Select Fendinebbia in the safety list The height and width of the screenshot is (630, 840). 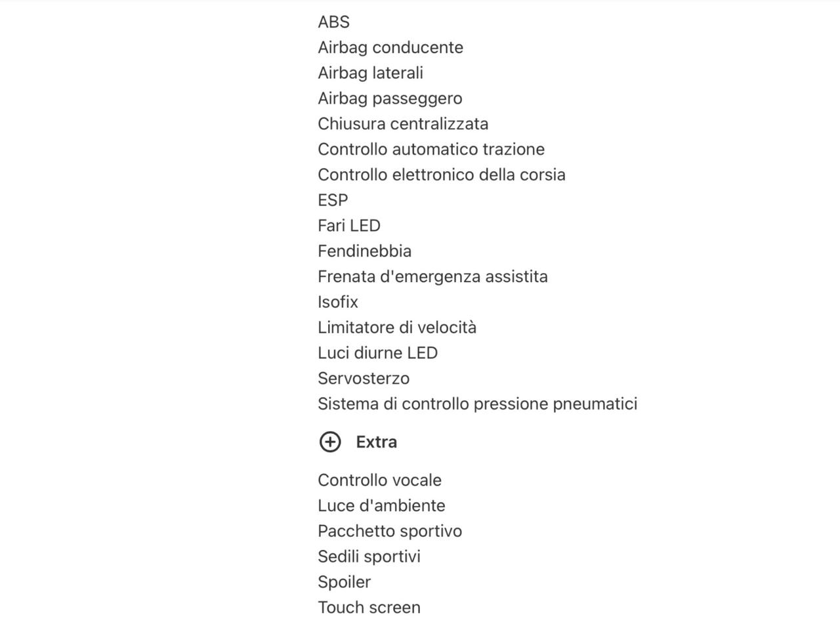point(364,251)
